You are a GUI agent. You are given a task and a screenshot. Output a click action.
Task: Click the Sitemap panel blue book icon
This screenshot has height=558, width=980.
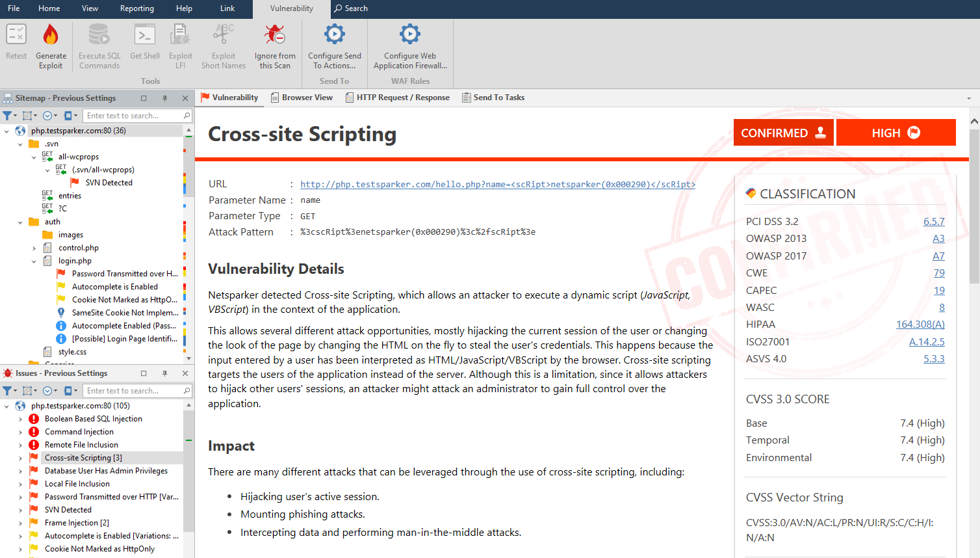coord(68,116)
